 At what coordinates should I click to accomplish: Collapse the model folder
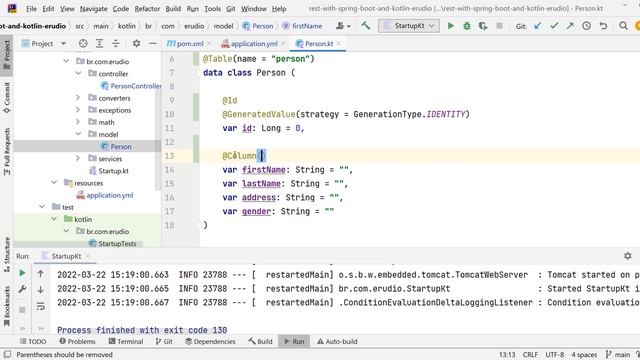click(x=78, y=134)
